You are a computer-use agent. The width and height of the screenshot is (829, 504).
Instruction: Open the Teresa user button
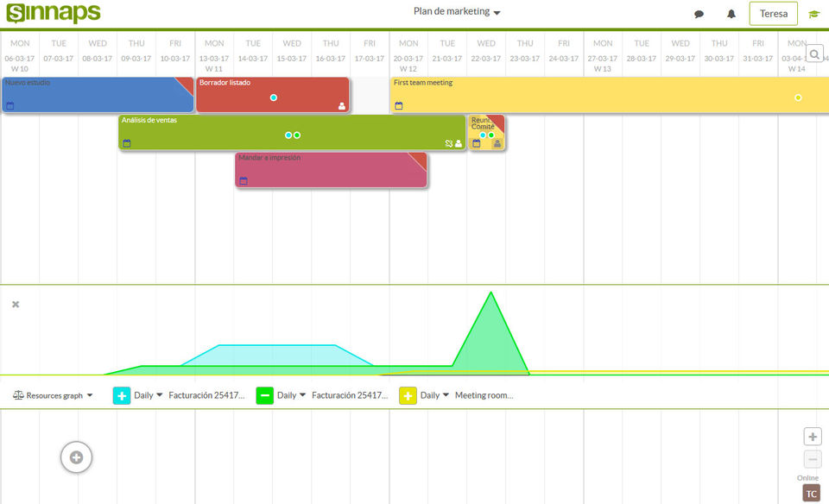pos(774,14)
